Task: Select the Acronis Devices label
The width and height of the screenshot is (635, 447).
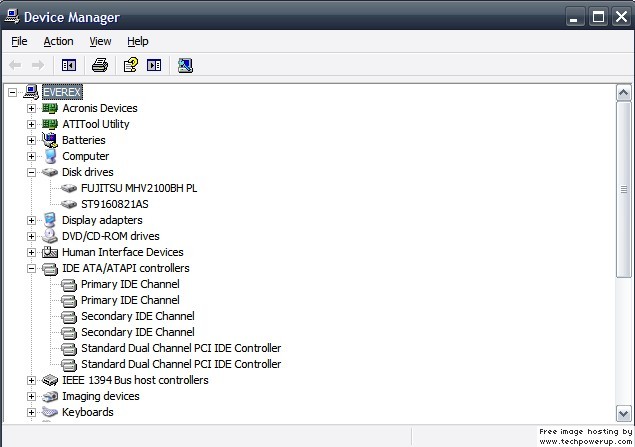Action: [x=100, y=108]
